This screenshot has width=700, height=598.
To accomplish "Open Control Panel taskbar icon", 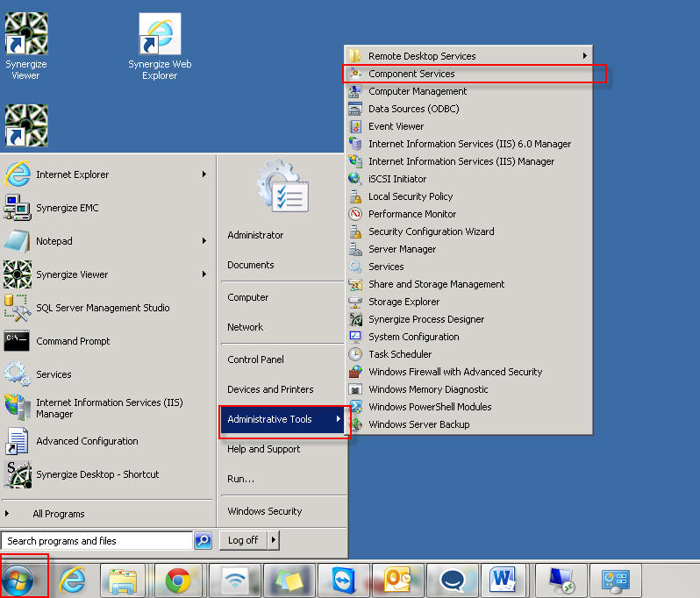I will click(616, 580).
